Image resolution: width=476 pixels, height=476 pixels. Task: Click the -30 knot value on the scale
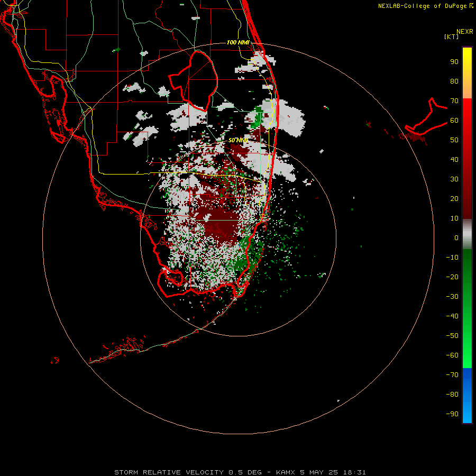coord(452,297)
